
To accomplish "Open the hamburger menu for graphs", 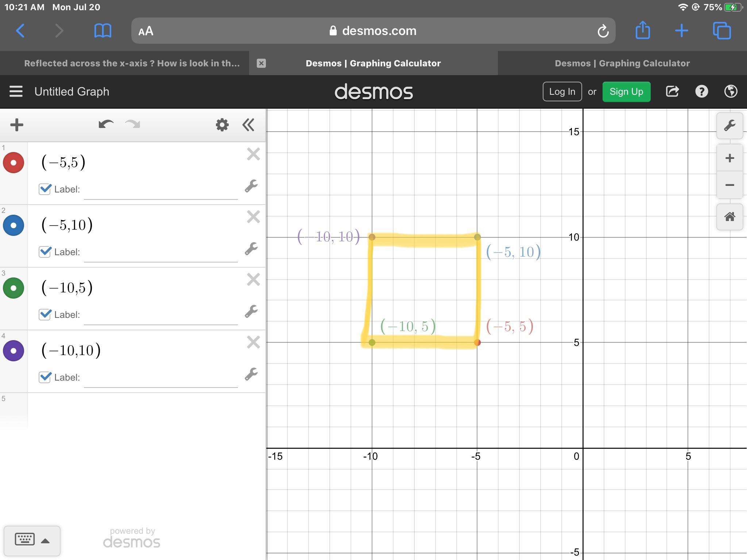I will point(16,92).
